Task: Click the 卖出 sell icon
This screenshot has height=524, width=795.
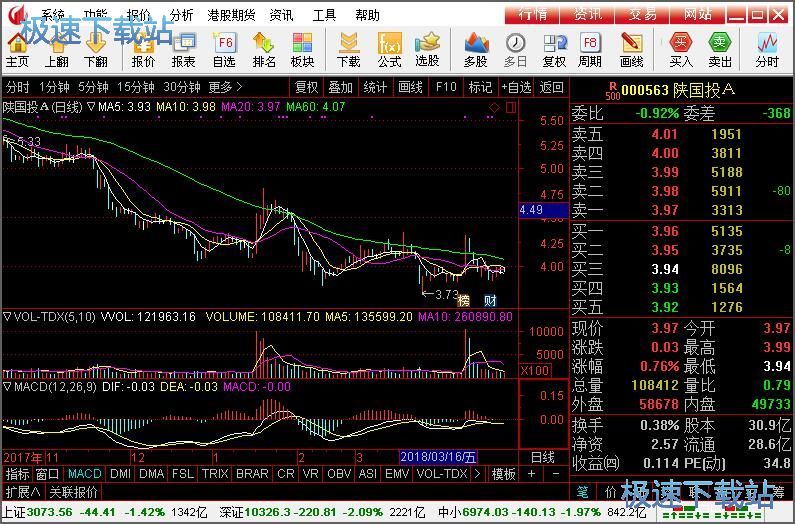Action: (720, 49)
